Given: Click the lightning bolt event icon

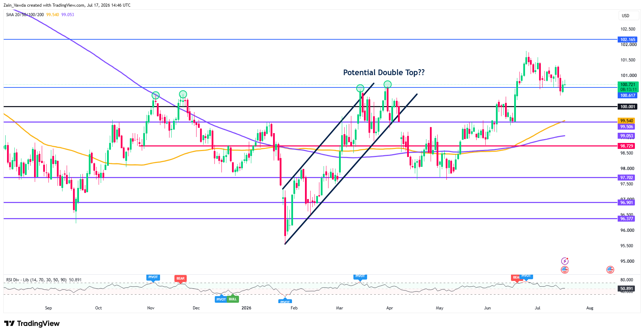Looking at the screenshot, I should pos(565,261).
